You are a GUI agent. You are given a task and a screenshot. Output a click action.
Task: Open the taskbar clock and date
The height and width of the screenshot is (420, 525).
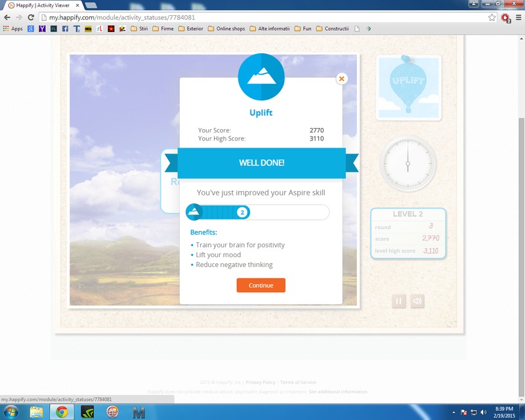(504, 412)
